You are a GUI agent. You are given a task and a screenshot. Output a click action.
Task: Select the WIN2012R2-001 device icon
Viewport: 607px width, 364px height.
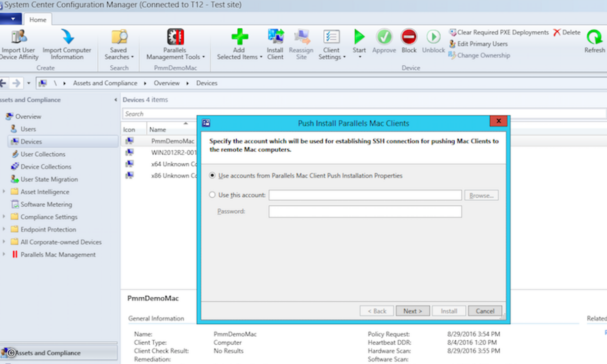point(130,152)
